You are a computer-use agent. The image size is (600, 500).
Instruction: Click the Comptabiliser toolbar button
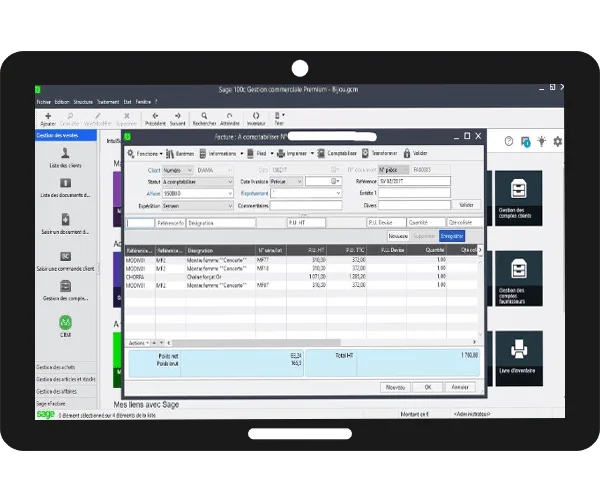pyautogui.click(x=337, y=153)
